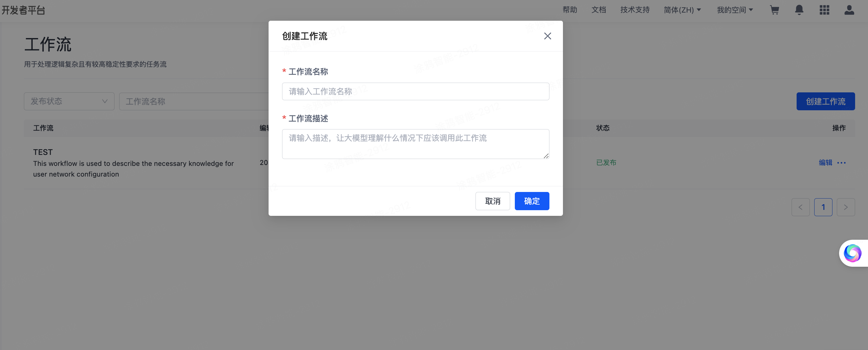Click the 开发者平台 logo text
The width and height of the screenshot is (868, 350).
pos(24,10)
